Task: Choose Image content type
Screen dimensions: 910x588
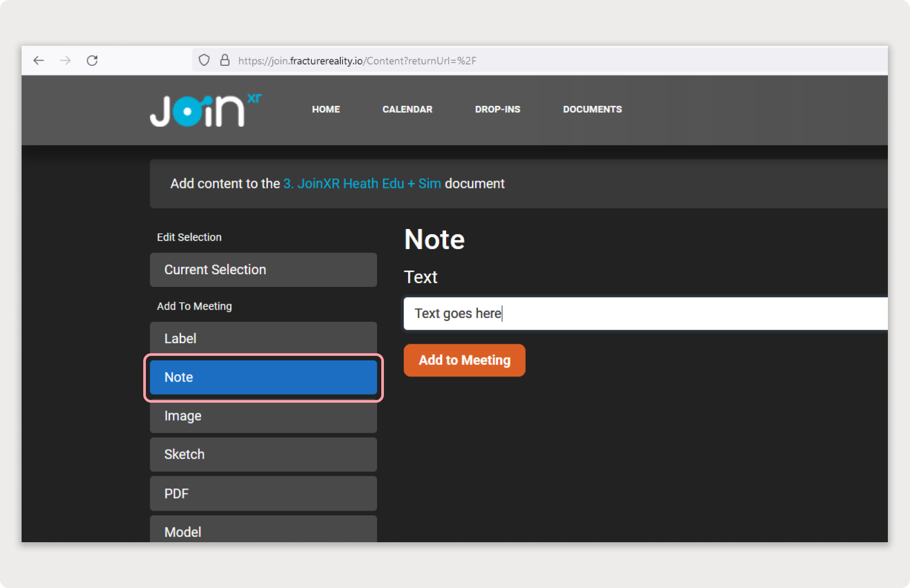Action: point(263,416)
